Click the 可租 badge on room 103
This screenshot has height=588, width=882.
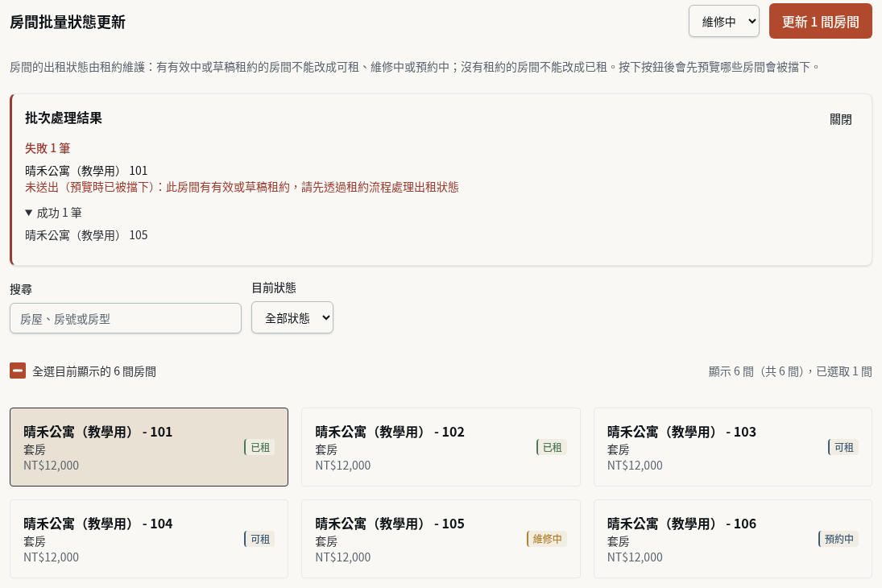[843, 447]
